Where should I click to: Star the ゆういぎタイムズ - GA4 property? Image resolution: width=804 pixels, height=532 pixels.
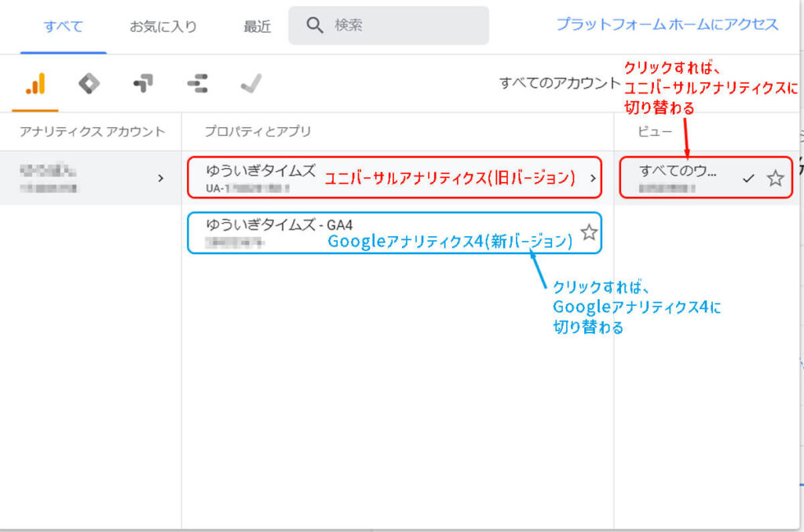(x=589, y=232)
